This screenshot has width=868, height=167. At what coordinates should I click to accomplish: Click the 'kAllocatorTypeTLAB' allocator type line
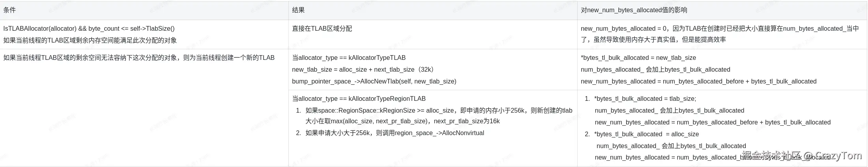(349, 58)
